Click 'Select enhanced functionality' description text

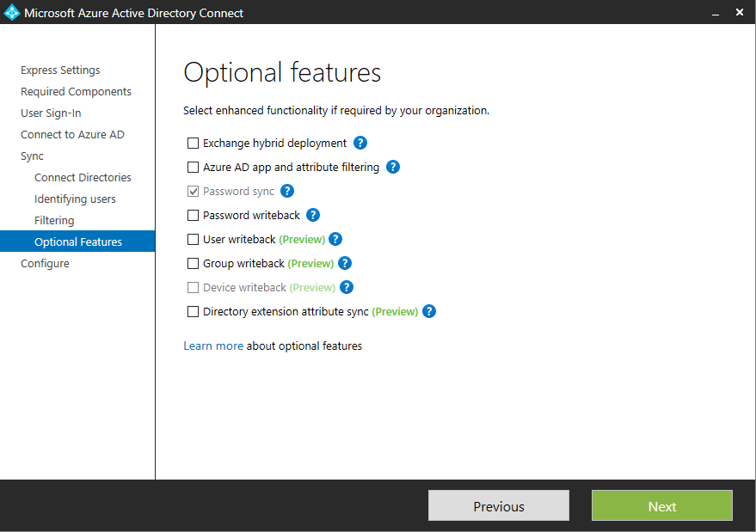click(x=336, y=110)
